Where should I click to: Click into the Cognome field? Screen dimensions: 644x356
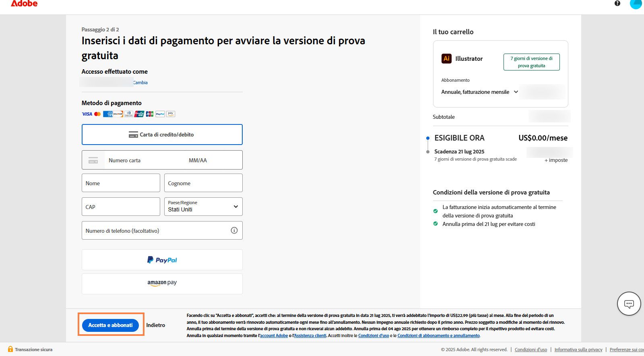coord(203,183)
